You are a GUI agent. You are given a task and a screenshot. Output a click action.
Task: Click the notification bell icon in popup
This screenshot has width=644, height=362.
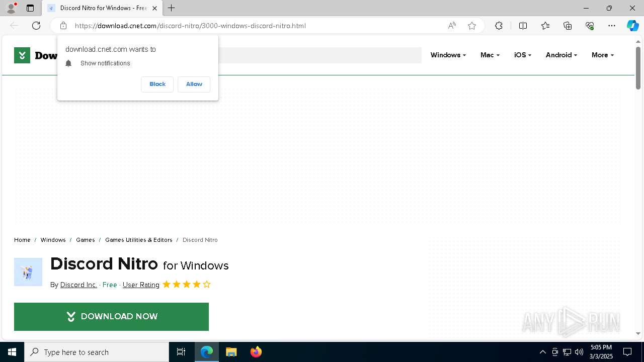(x=69, y=63)
